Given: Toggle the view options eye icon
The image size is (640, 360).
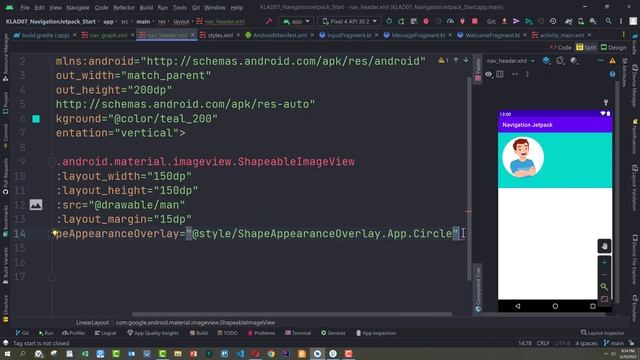Looking at the screenshot, I should tap(489, 74).
